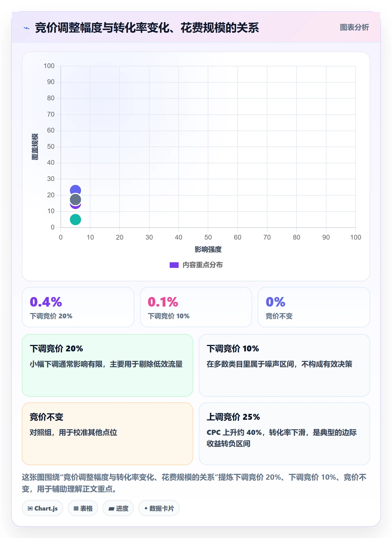Click y-axis tick label 100
The height and width of the screenshot is (538, 392).
pyautogui.click(x=49, y=66)
